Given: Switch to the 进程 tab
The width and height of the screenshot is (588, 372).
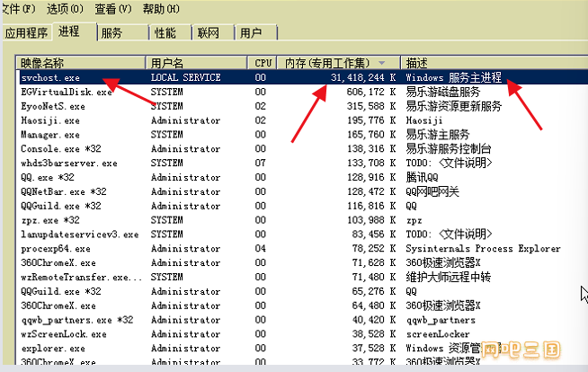Looking at the screenshot, I should pos(75,31).
